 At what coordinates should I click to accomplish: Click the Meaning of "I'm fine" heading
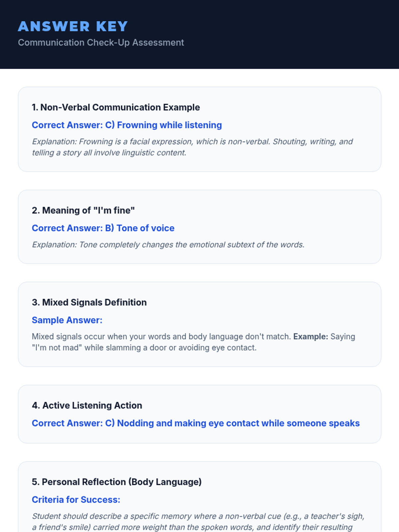83,210
